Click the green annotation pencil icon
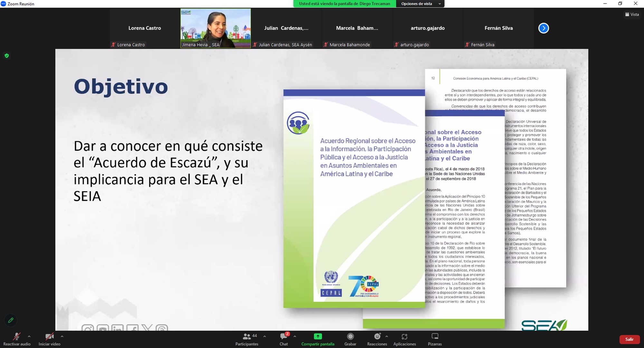 tap(11, 320)
